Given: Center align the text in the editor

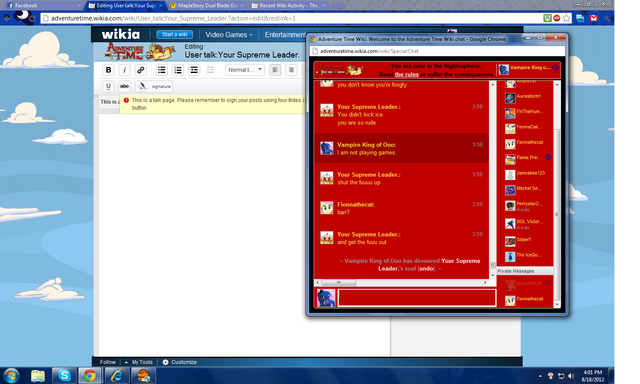Looking at the screenshot, I should [291, 70].
